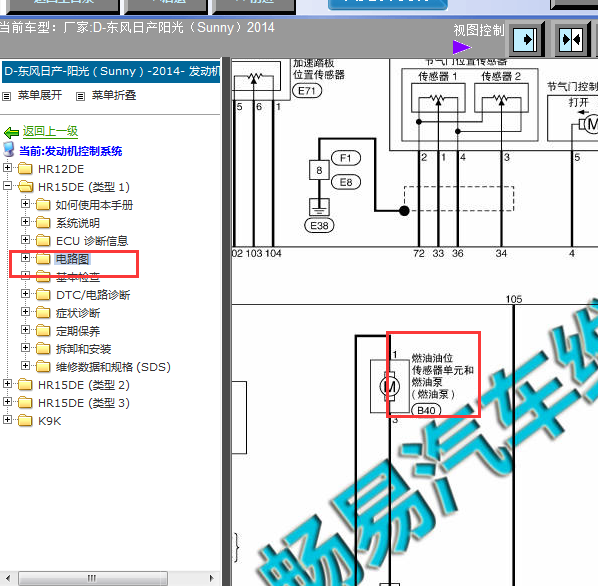Click the left scroll arrow of tree scrollbar
Image resolution: width=598 pixels, height=586 pixels.
(8, 578)
